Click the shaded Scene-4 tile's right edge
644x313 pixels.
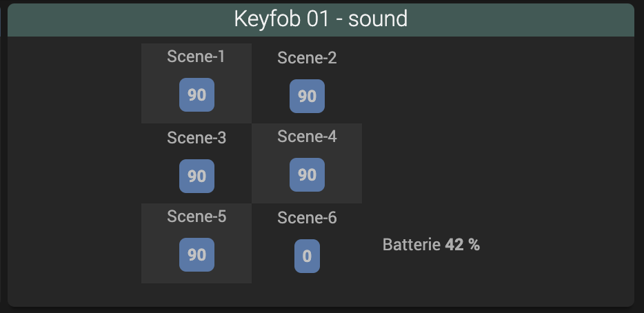coord(359,163)
